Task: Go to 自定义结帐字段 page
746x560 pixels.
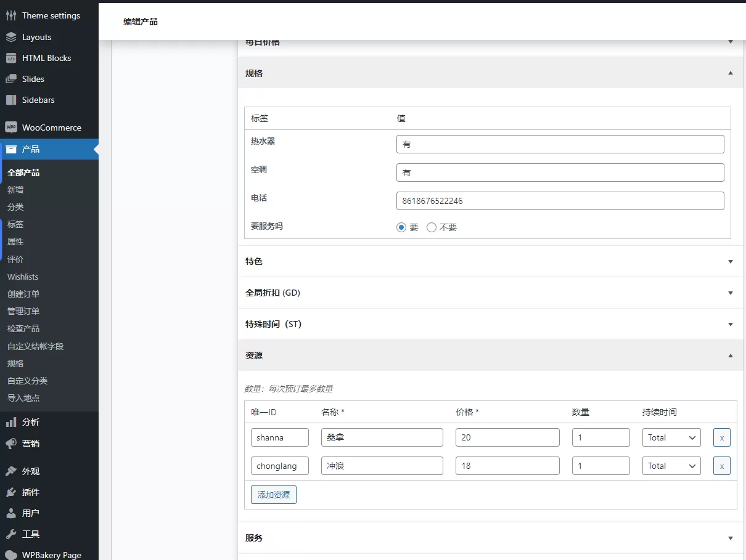Action: (x=36, y=346)
